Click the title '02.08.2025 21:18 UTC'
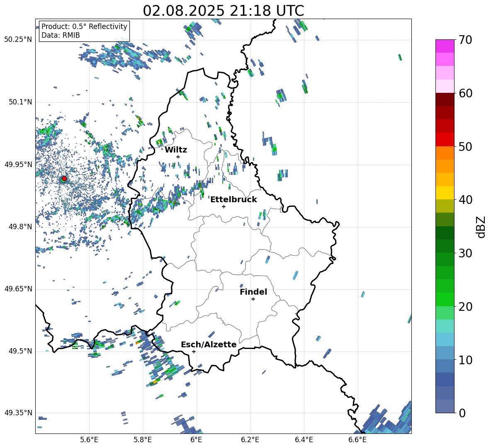This screenshot has height=448, width=491. (x=223, y=11)
